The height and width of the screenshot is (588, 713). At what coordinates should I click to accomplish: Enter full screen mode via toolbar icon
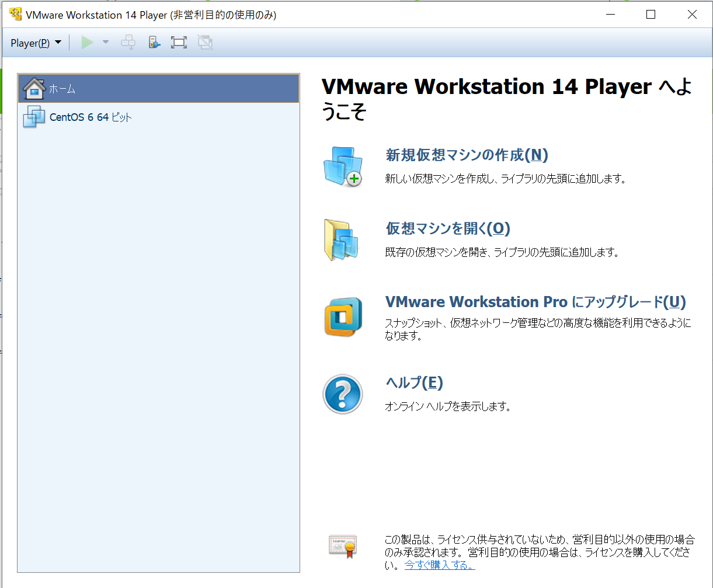click(x=179, y=42)
